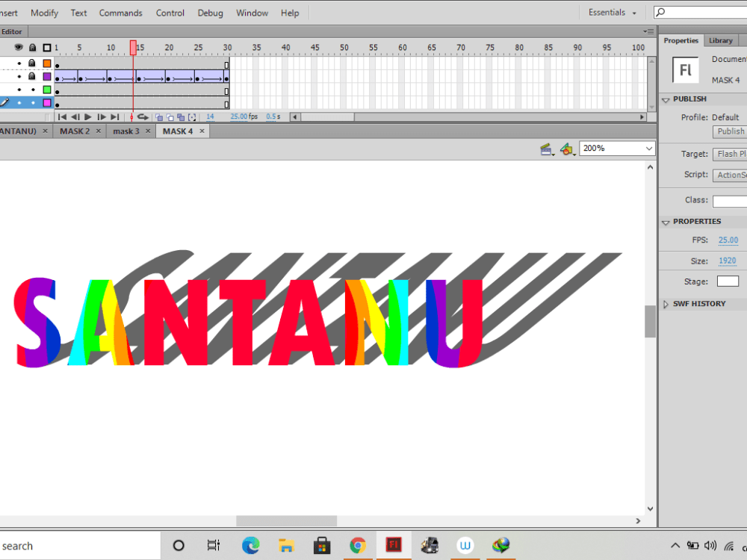Open the timeline panel options menu
747x560 pixels.
click(648, 31)
